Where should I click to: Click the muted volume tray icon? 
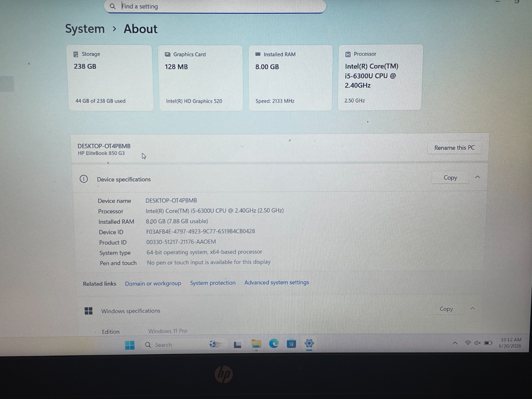coord(477,343)
